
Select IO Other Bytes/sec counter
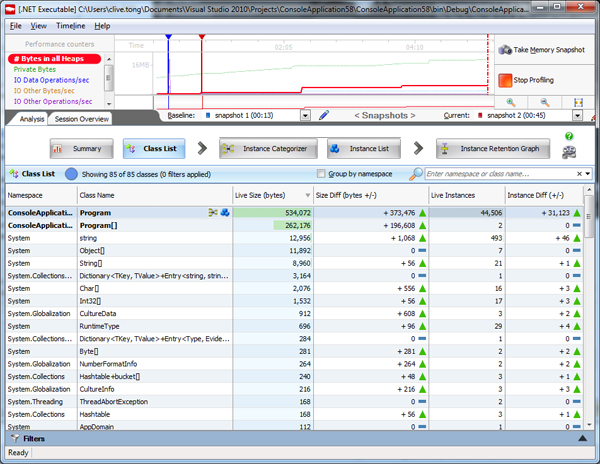click(44, 91)
